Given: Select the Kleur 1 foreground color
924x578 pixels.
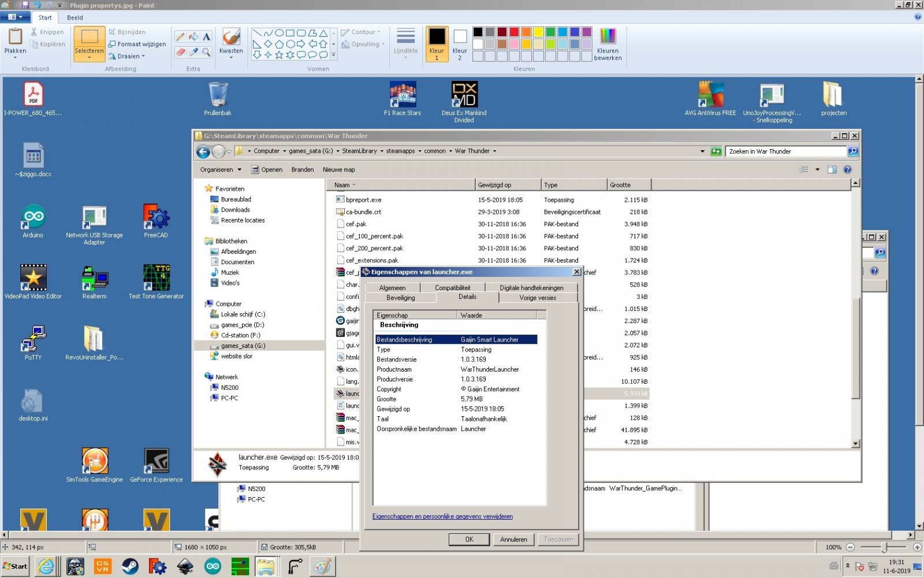Looking at the screenshot, I should [x=437, y=44].
